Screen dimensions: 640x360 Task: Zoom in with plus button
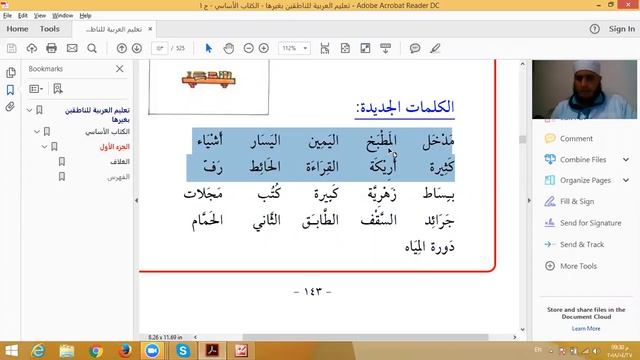[264, 48]
